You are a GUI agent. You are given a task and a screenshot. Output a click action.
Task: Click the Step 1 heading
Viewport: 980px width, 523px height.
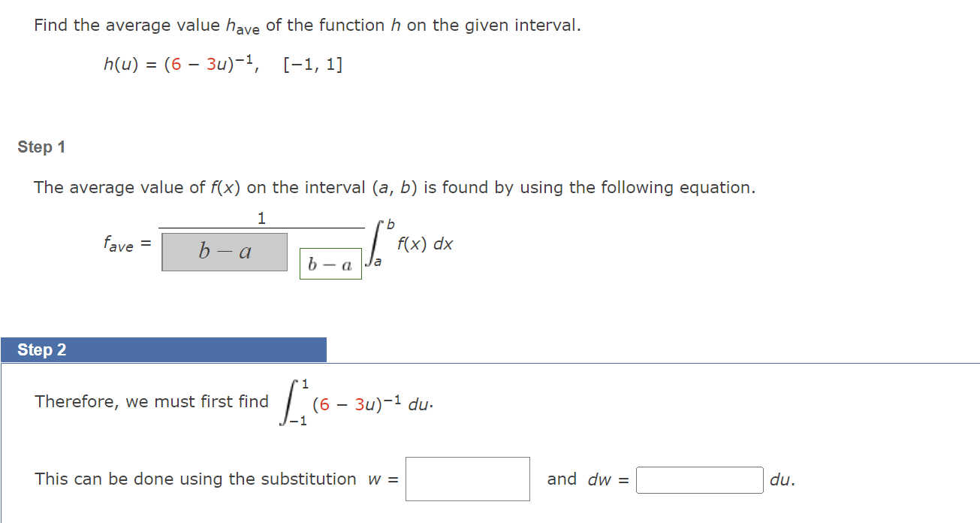(41, 147)
